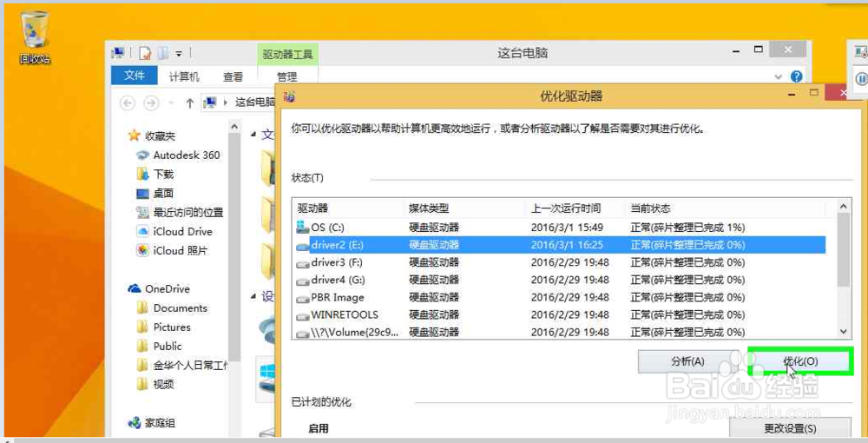
Task: Select the driver2 (E:) row
Action: [559, 245]
